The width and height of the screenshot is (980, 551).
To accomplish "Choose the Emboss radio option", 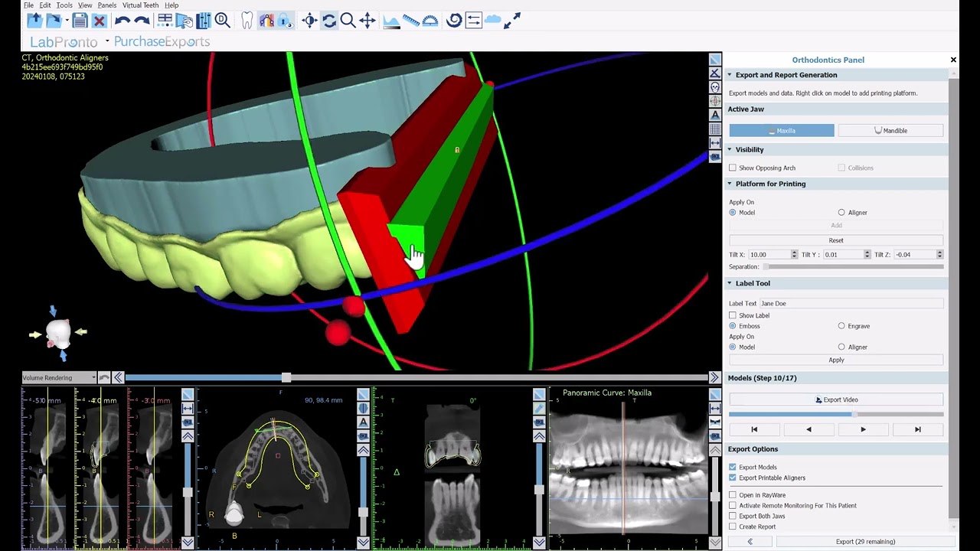I will tap(733, 326).
